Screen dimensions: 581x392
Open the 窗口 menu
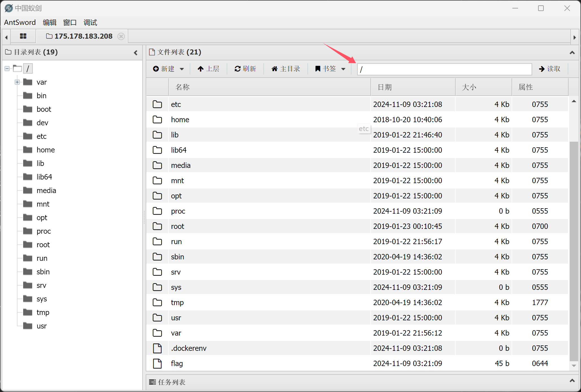point(70,22)
